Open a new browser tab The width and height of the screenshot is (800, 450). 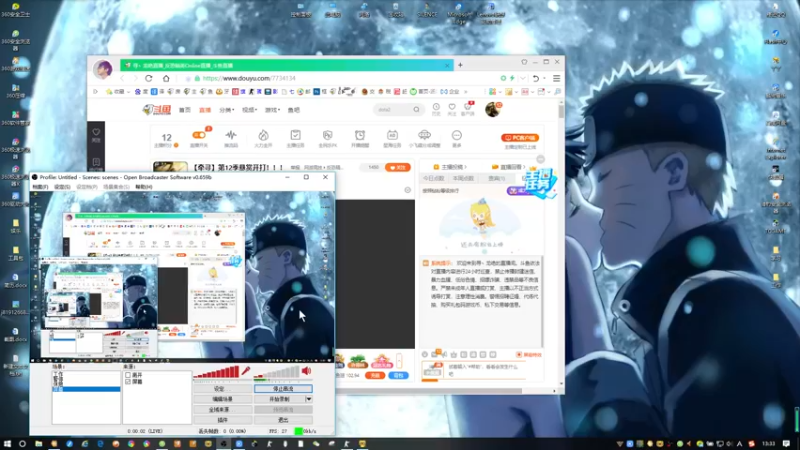[460, 65]
